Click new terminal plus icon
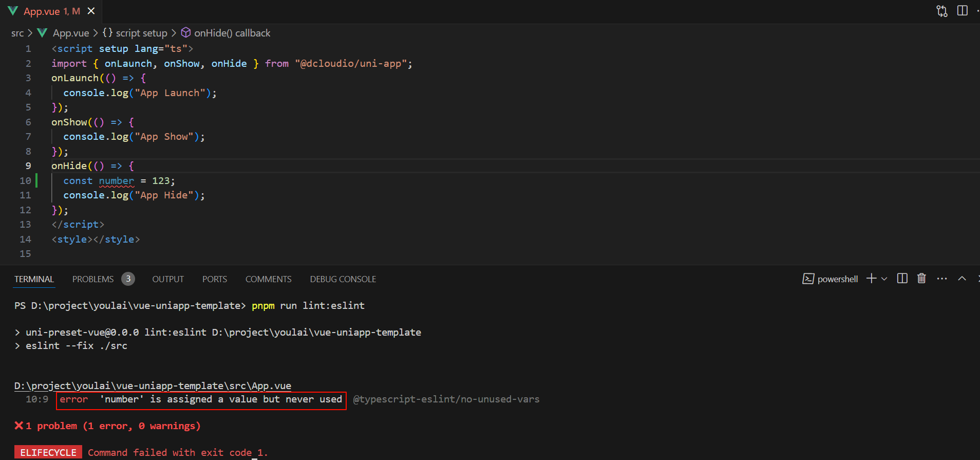 (871, 279)
